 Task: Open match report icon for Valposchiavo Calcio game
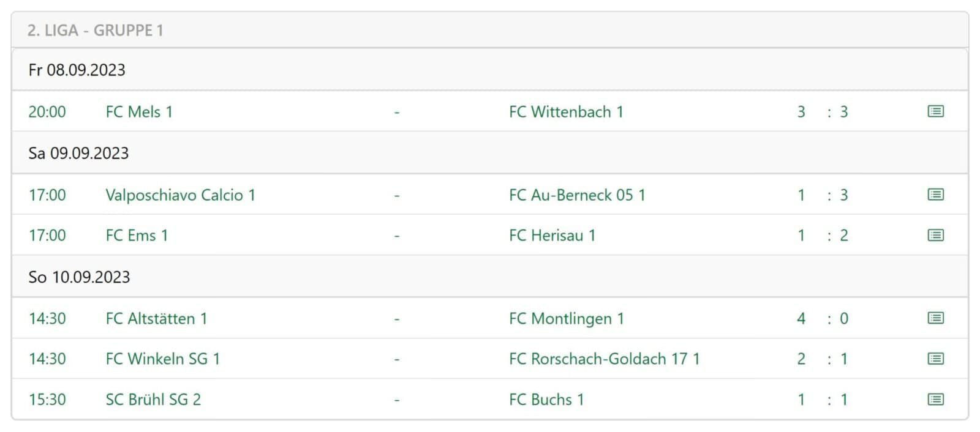[x=935, y=195]
